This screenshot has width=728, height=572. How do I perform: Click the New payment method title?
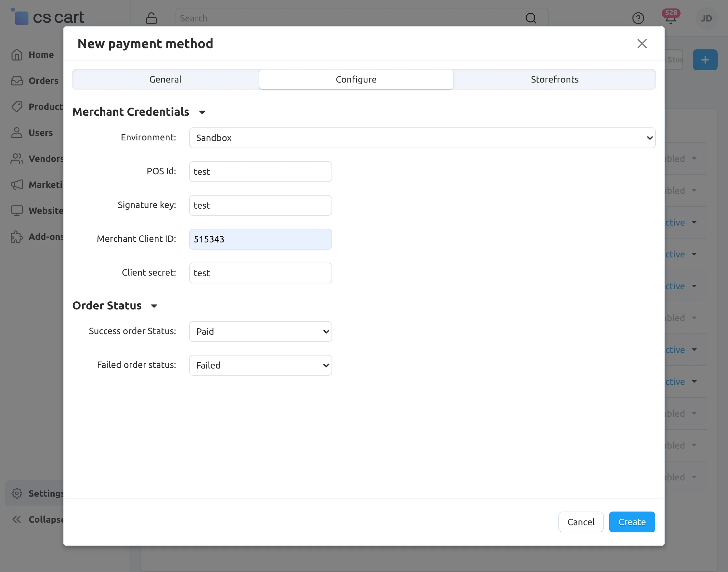(x=145, y=44)
